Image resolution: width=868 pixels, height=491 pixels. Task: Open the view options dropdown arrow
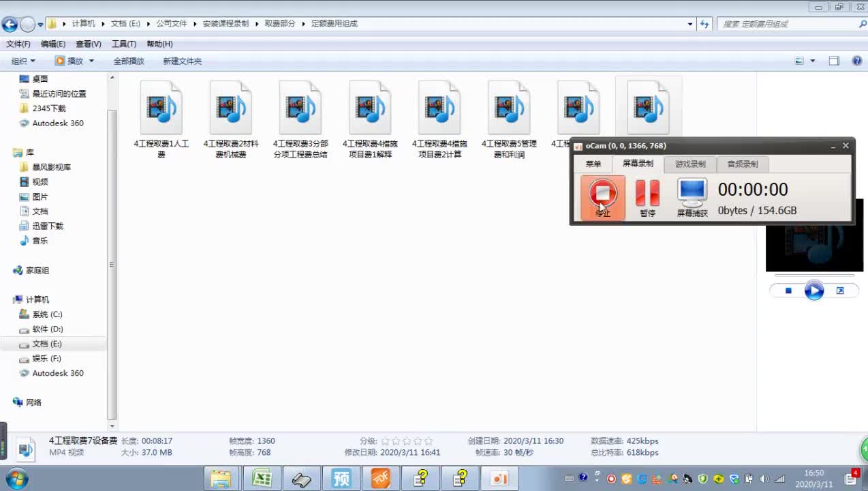pos(812,61)
